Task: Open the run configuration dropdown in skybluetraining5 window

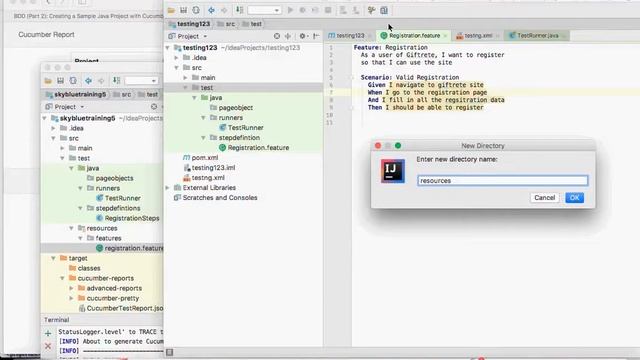Action: click(x=141, y=81)
